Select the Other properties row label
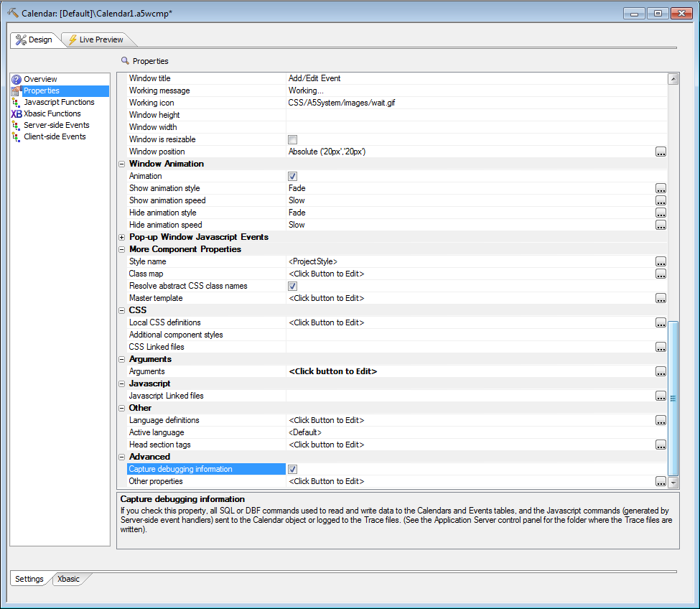Viewport: 700px width, 609px height. click(156, 481)
